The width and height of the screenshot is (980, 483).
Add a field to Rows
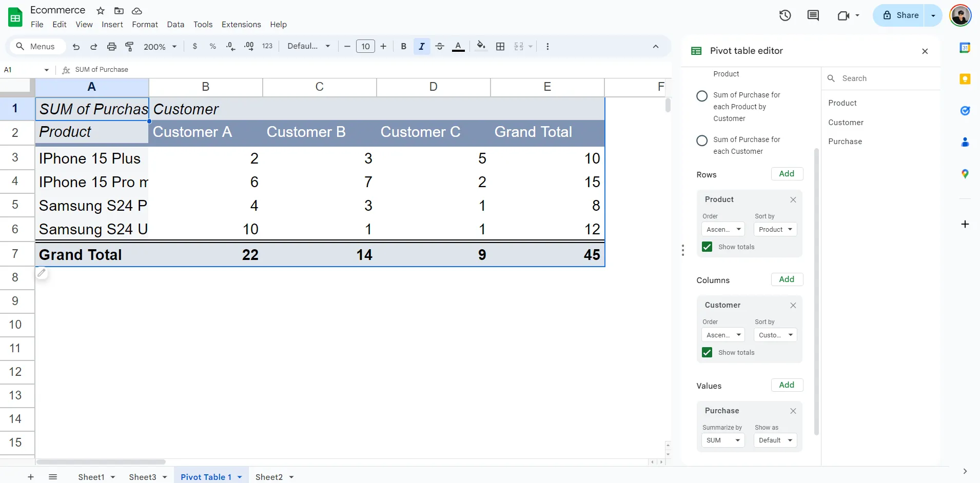[x=787, y=174]
